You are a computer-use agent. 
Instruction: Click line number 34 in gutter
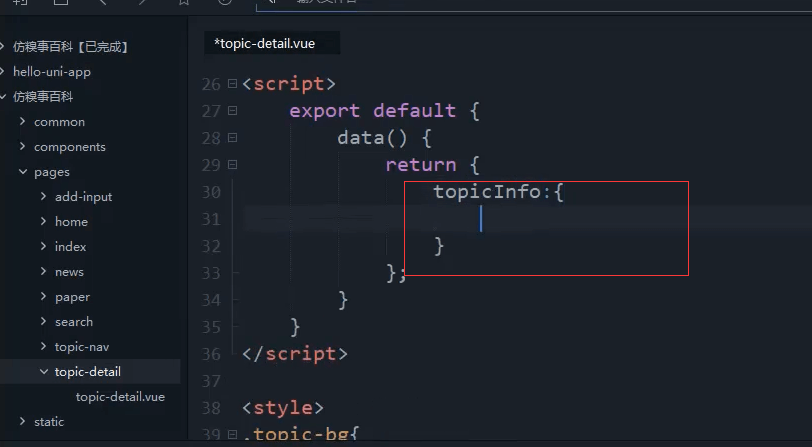pyautogui.click(x=211, y=299)
